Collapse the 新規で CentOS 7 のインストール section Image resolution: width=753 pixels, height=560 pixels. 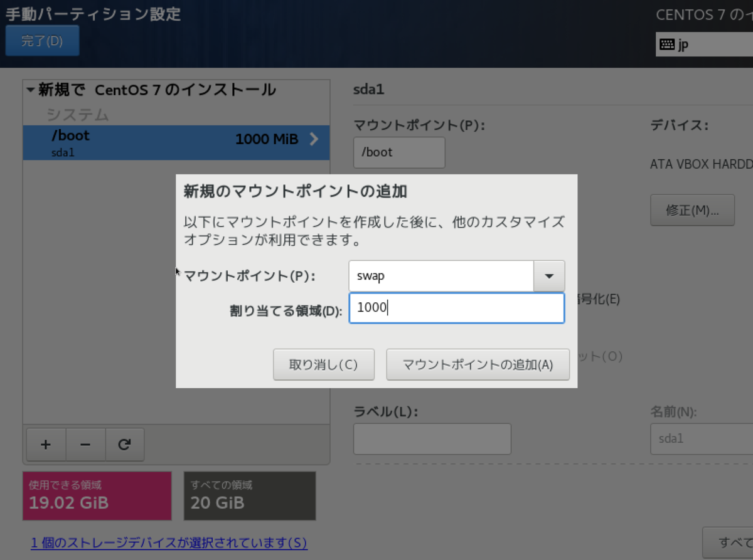[29, 90]
